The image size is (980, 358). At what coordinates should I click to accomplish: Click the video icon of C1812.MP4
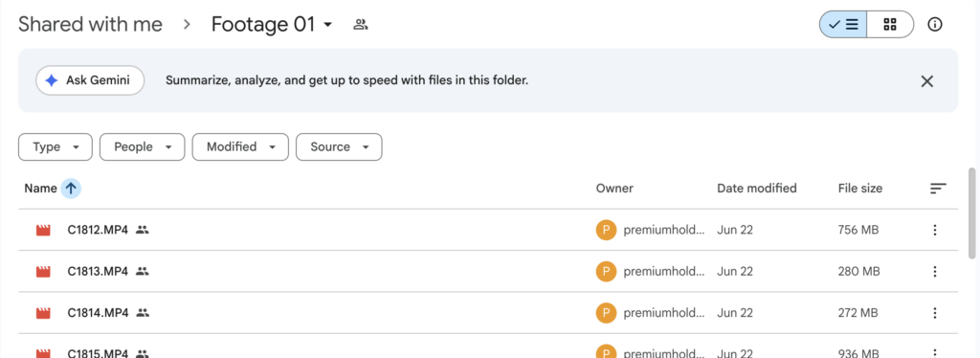[x=43, y=230]
